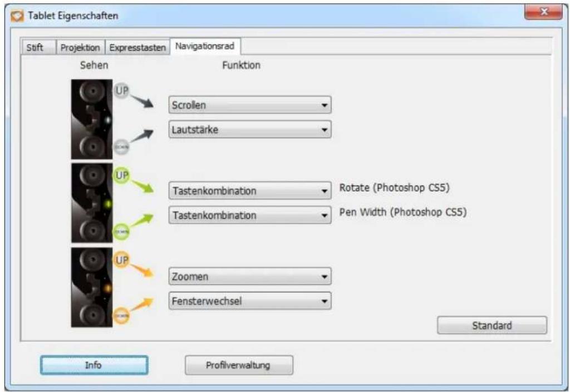
Task: Click the wheel image with orange indicator light
Action: (92, 287)
